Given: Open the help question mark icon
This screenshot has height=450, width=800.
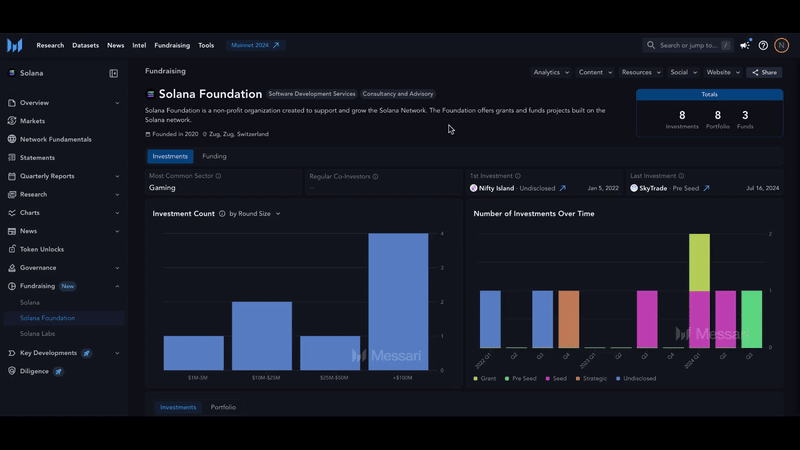Looking at the screenshot, I should click(x=763, y=45).
